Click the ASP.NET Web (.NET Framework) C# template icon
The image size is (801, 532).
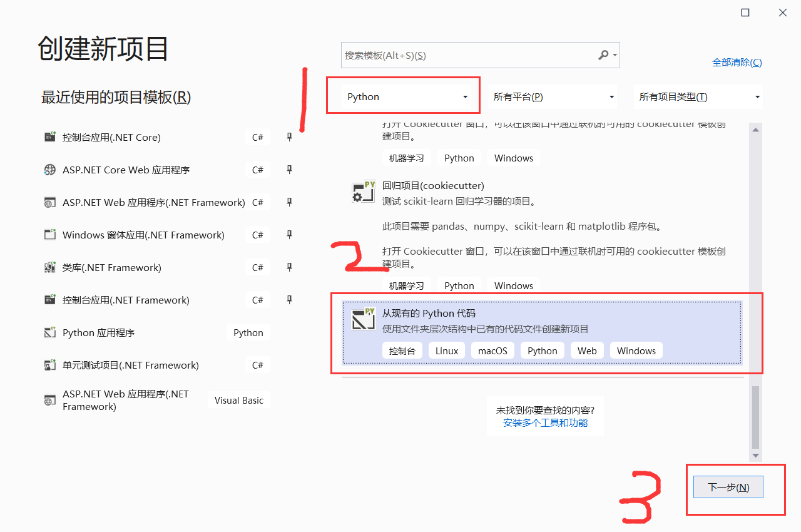(50, 202)
